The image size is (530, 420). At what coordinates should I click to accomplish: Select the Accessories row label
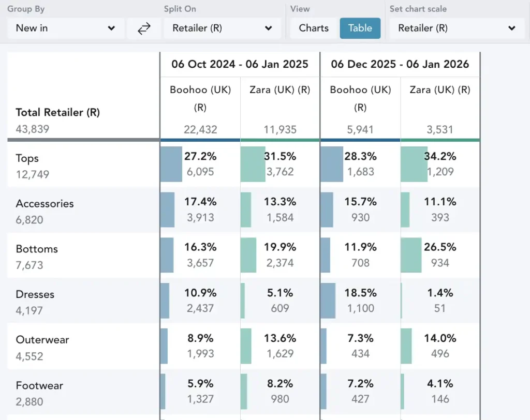click(45, 204)
